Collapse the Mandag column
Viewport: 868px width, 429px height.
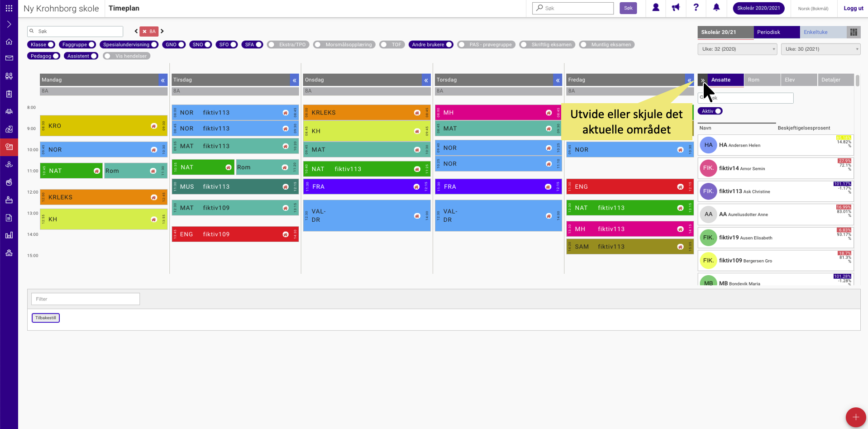click(x=163, y=80)
